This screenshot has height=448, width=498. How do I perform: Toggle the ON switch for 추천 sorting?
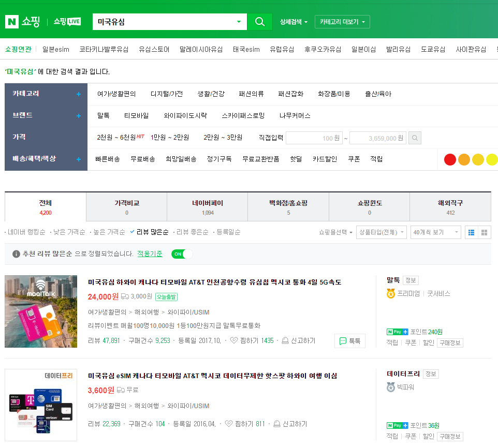(182, 254)
